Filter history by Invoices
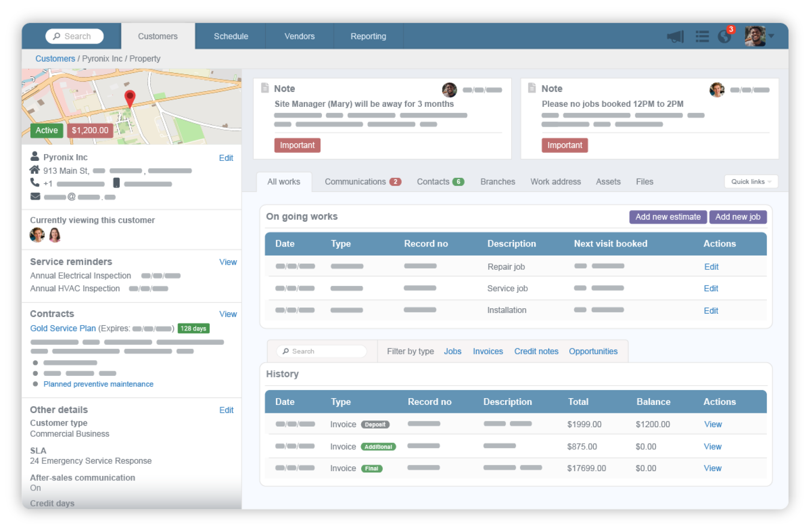811x532 pixels. 487,351
